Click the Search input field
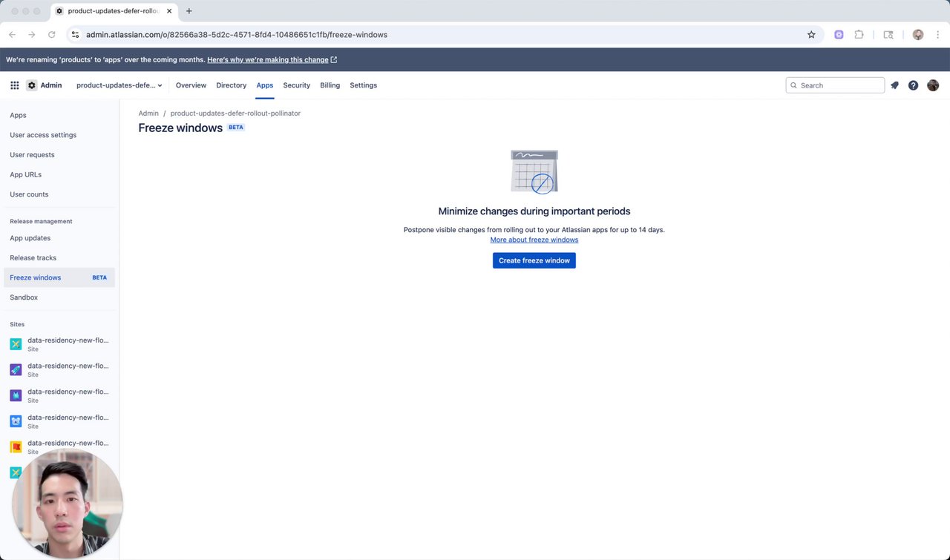The height and width of the screenshot is (560, 950). click(835, 85)
